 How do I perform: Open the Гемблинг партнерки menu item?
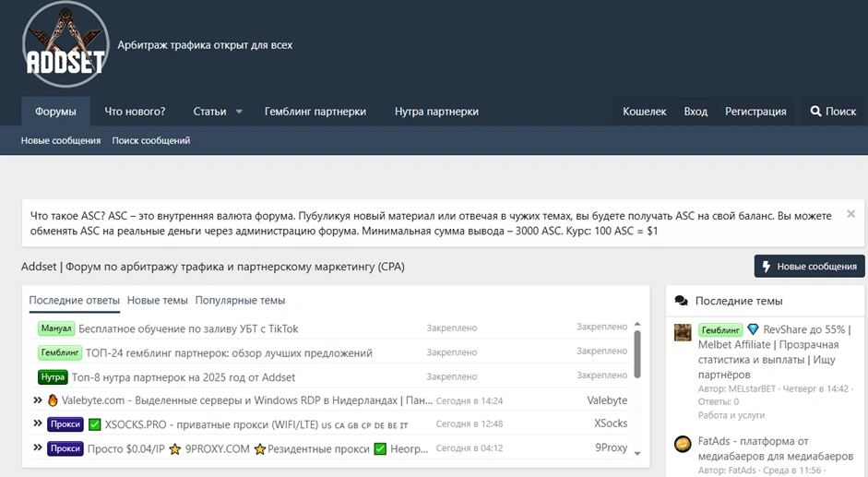point(315,112)
